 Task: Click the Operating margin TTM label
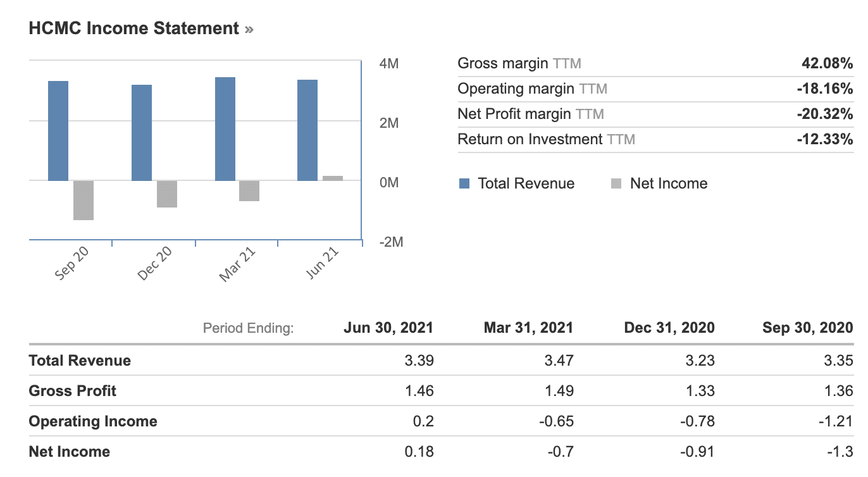coord(532,89)
